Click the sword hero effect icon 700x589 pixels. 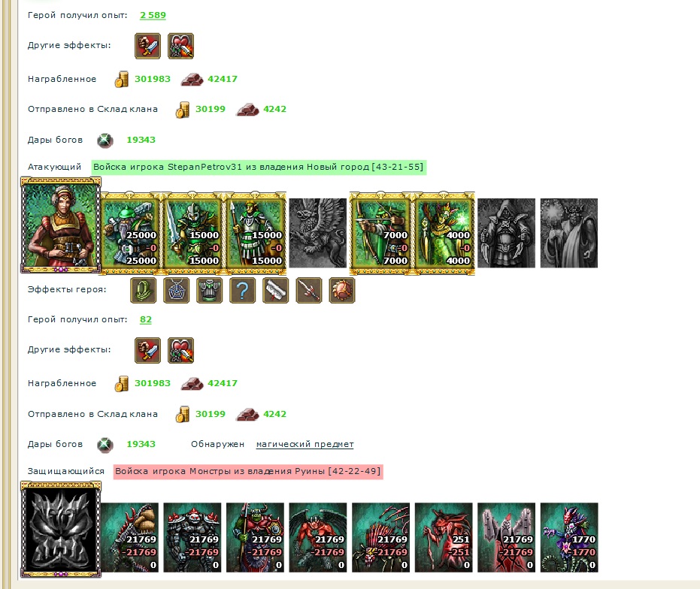[x=308, y=291]
